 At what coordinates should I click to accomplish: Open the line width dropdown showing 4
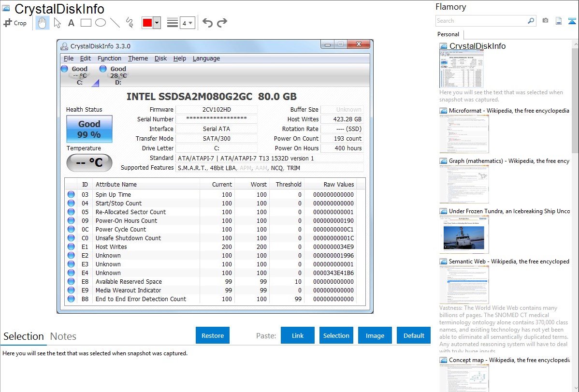pos(187,23)
